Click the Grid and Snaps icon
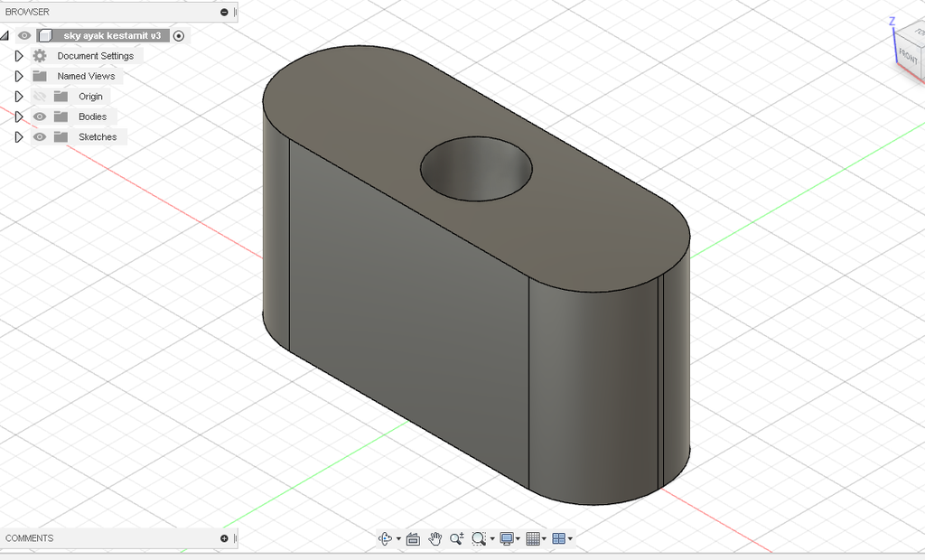This screenshot has width=925, height=560. [x=533, y=538]
